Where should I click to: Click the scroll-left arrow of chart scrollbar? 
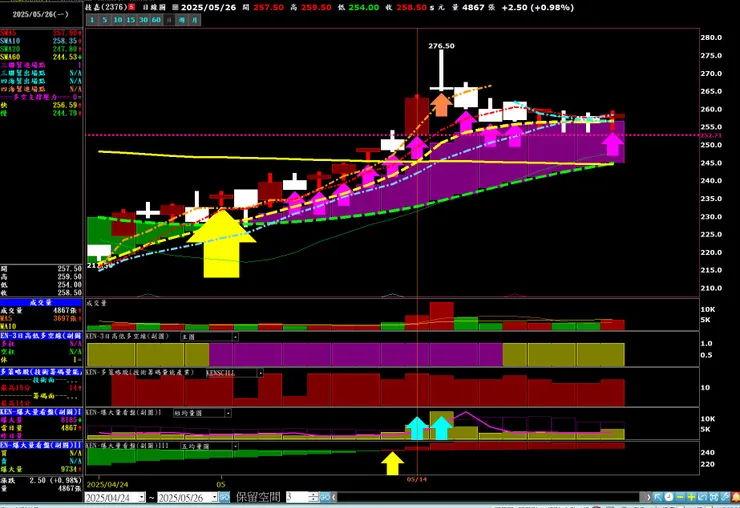click(x=334, y=497)
